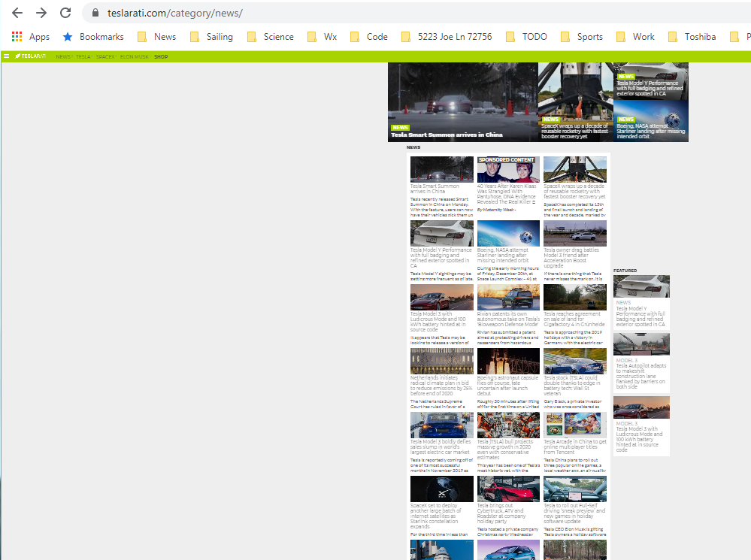Viewport: 751px width, 560px height.
Task: Open the Code bookmark folder
Action: [369, 37]
